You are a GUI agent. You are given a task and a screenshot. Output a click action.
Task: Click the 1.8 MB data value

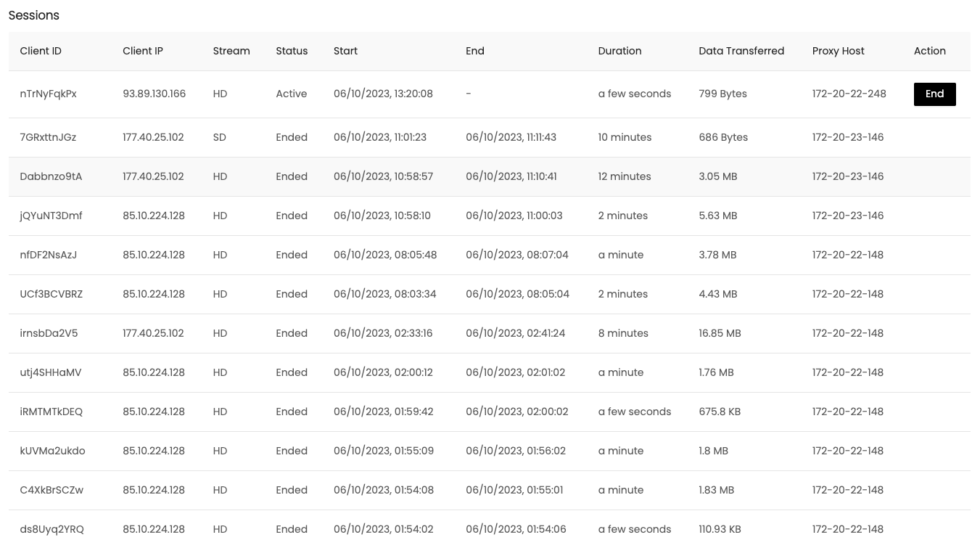click(713, 451)
